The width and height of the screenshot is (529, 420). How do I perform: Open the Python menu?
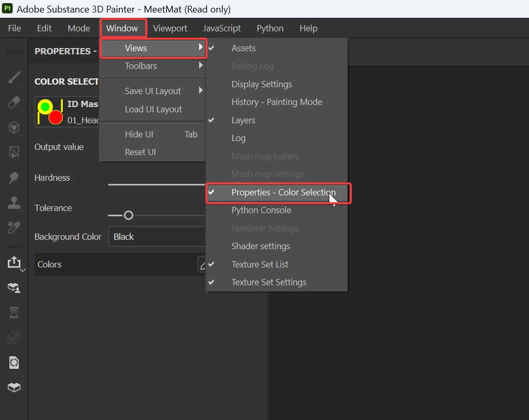point(270,28)
